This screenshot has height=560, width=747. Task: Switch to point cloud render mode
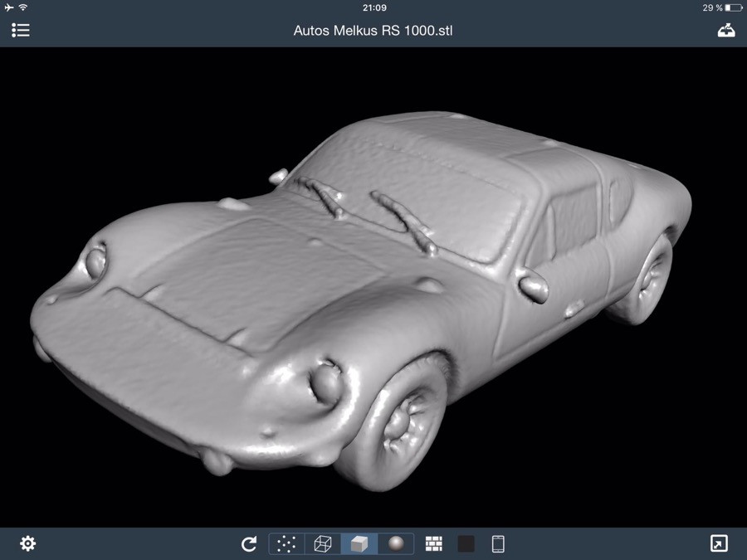[286, 543]
